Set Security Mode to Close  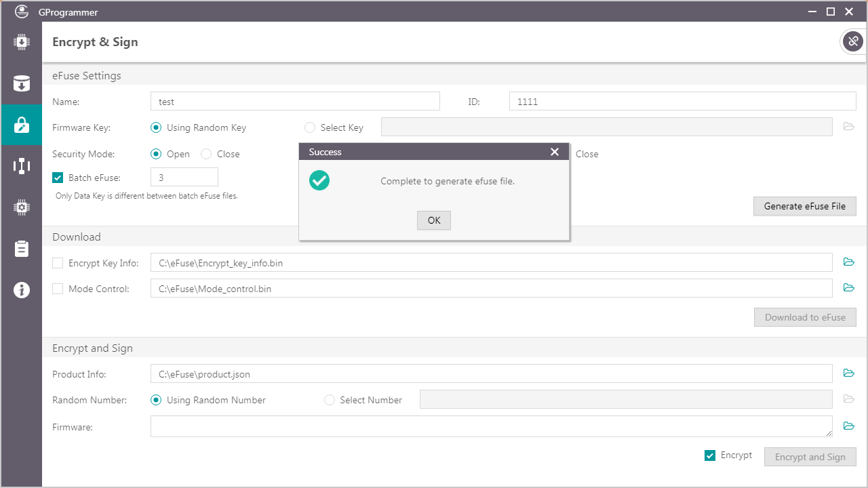[x=206, y=154]
